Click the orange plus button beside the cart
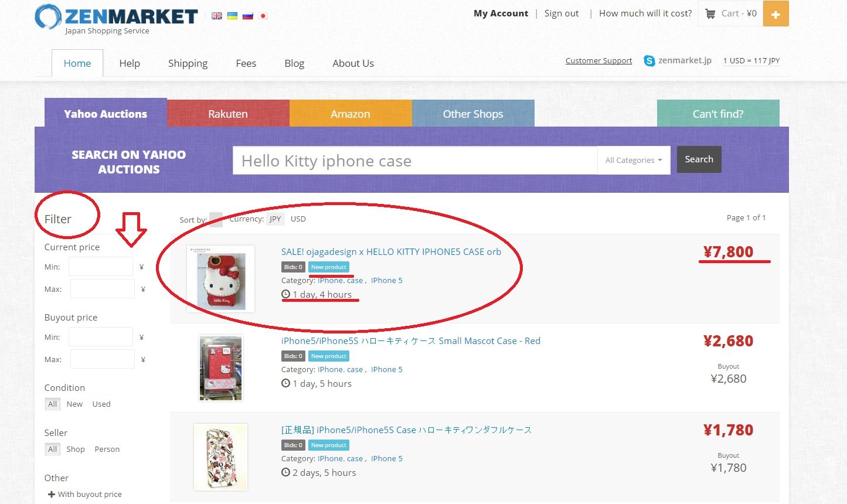 coord(775,13)
